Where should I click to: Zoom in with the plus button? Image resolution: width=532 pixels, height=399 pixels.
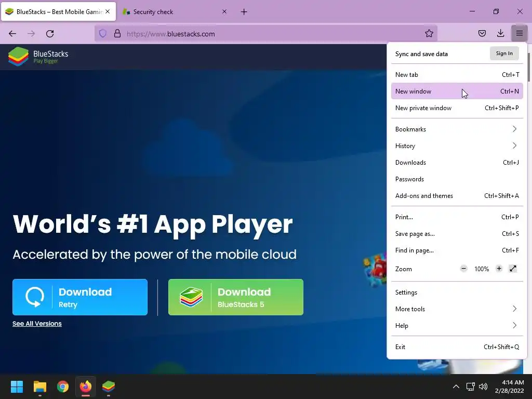pos(499,269)
